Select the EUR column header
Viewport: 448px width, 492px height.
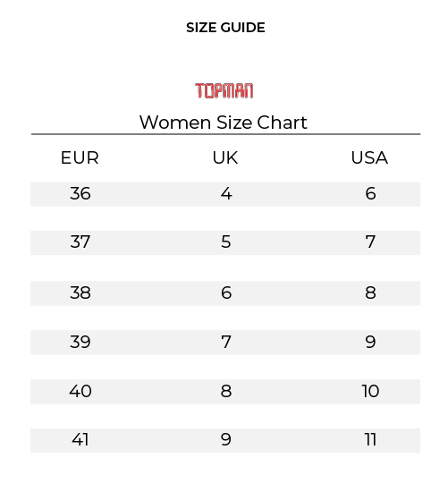[80, 157]
